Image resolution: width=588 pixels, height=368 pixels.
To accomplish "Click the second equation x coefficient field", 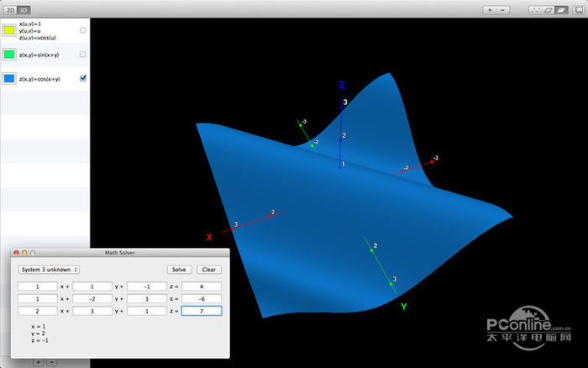I will tap(38, 299).
